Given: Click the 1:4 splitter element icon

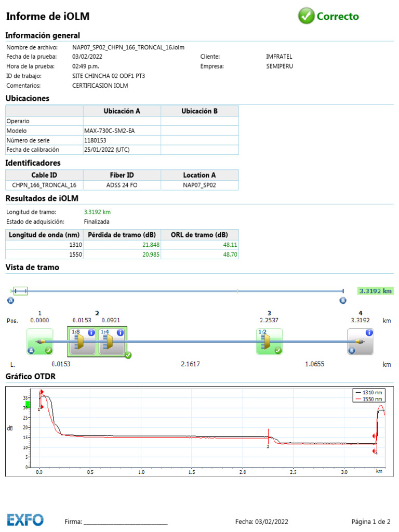Looking at the screenshot, I should click(112, 341).
